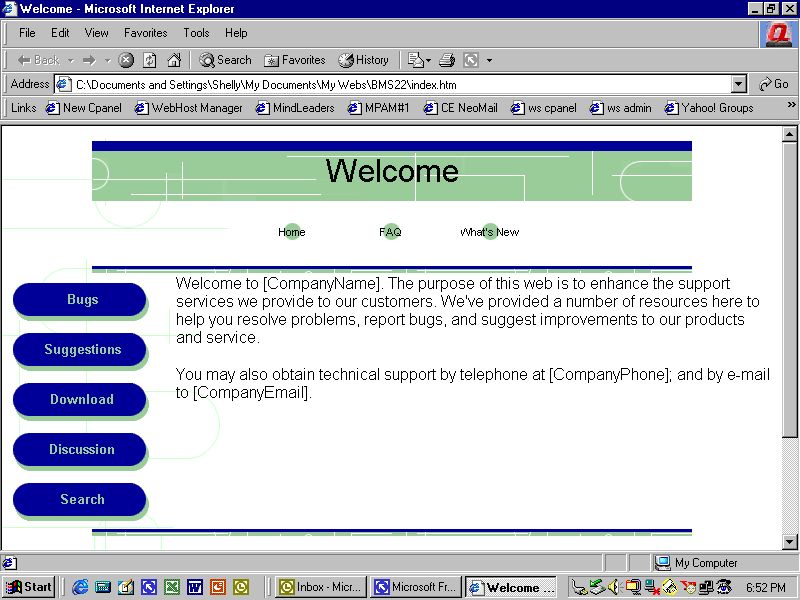Open CE NeoMail link shortcut

460,108
